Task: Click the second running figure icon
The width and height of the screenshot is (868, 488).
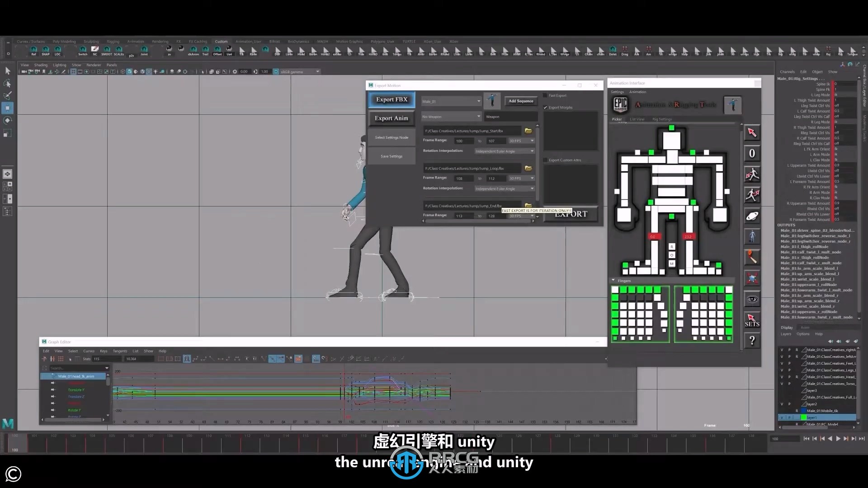Action: [x=752, y=195]
